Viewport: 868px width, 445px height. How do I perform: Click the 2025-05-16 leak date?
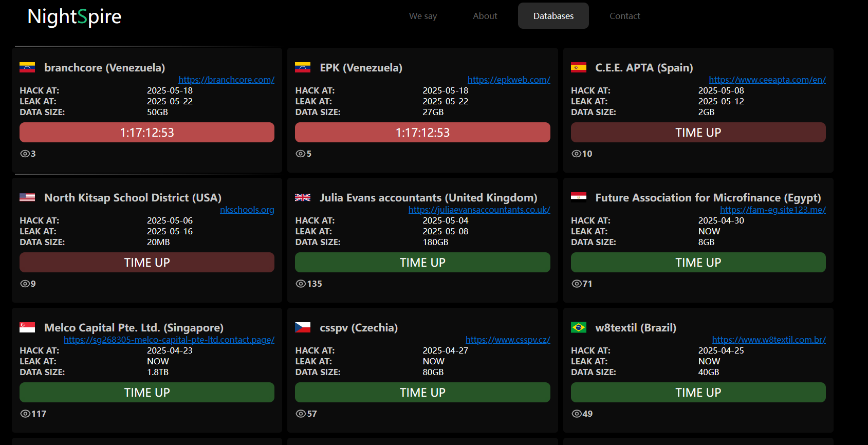(x=170, y=231)
